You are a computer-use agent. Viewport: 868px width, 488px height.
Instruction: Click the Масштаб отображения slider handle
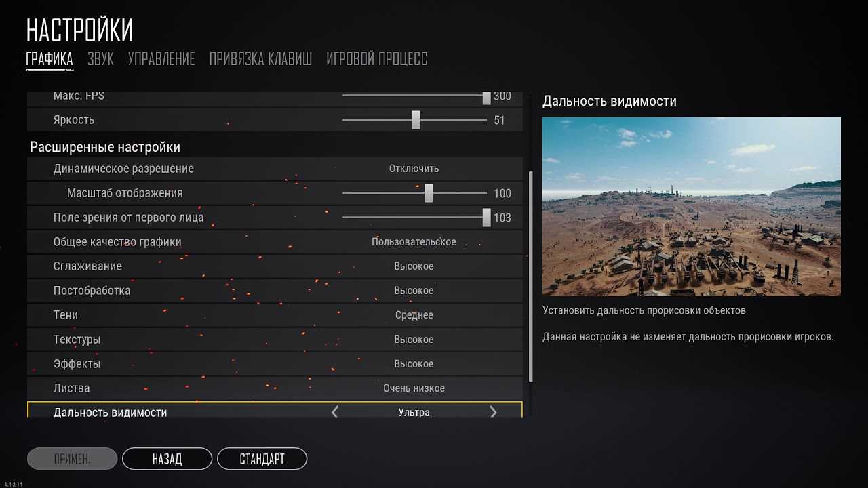coord(429,193)
